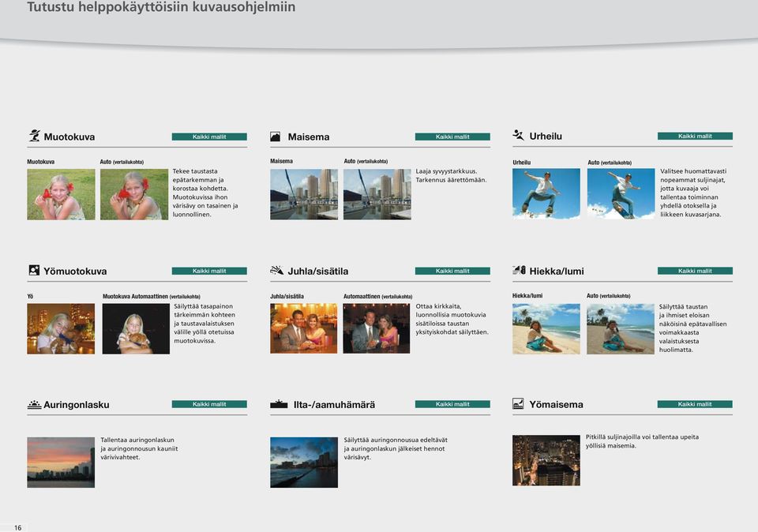Open the Muotokuva mode girl photo
Screen dimensions: 758x532
[61, 194]
